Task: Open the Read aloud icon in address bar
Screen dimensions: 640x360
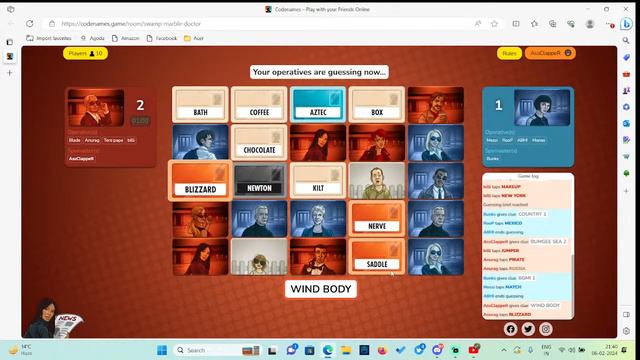Action: click(x=478, y=24)
